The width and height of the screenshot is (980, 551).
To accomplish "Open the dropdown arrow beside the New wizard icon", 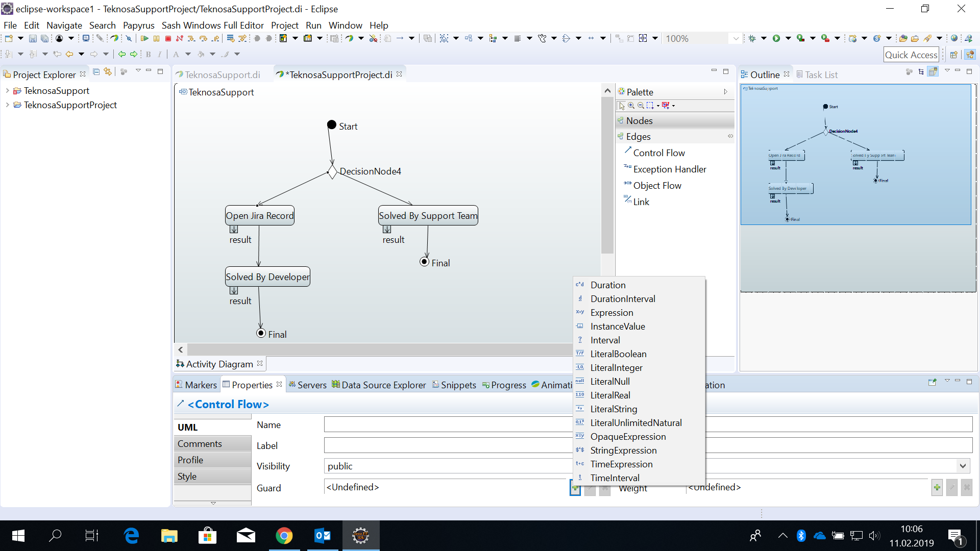I will coord(20,38).
